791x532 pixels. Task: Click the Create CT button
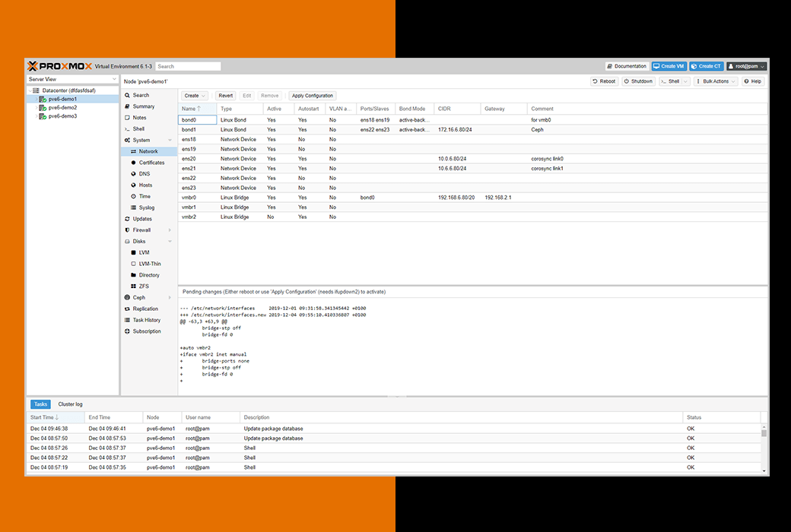pos(707,66)
